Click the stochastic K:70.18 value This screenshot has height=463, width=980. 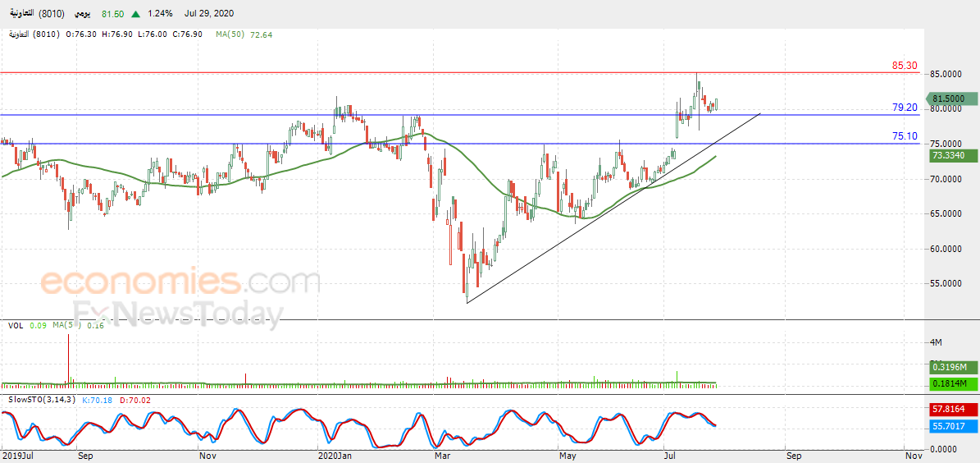(98, 400)
